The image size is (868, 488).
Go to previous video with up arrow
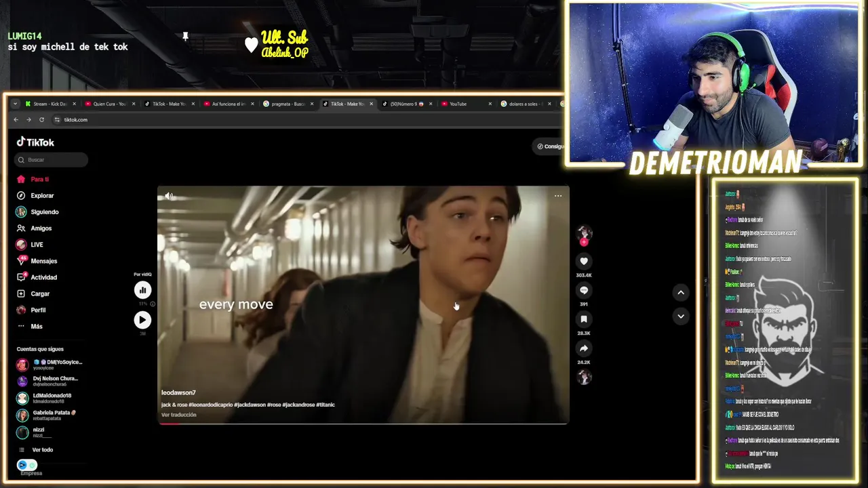pos(681,292)
